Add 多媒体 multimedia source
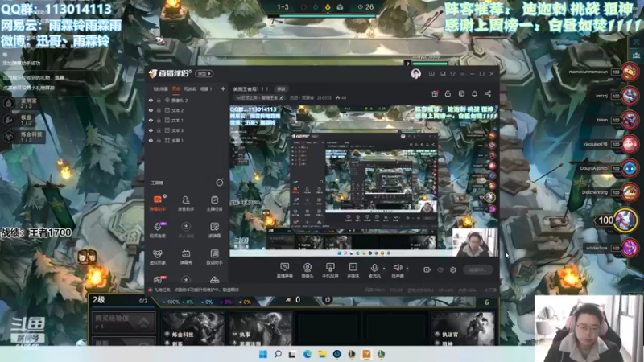 click(x=353, y=270)
